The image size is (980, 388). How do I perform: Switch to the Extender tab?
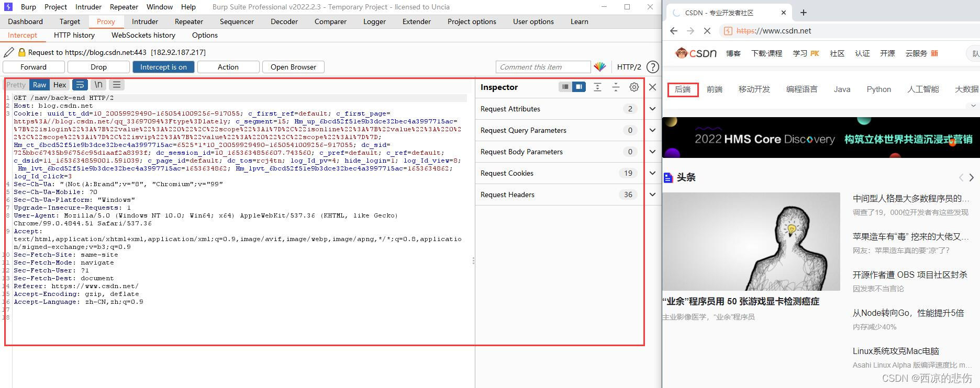point(417,21)
